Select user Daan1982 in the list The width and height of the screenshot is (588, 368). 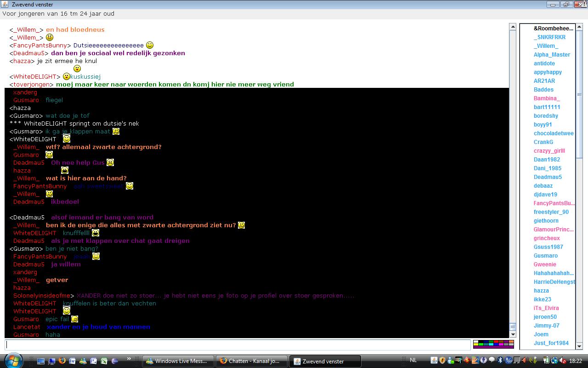pyautogui.click(x=547, y=160)
